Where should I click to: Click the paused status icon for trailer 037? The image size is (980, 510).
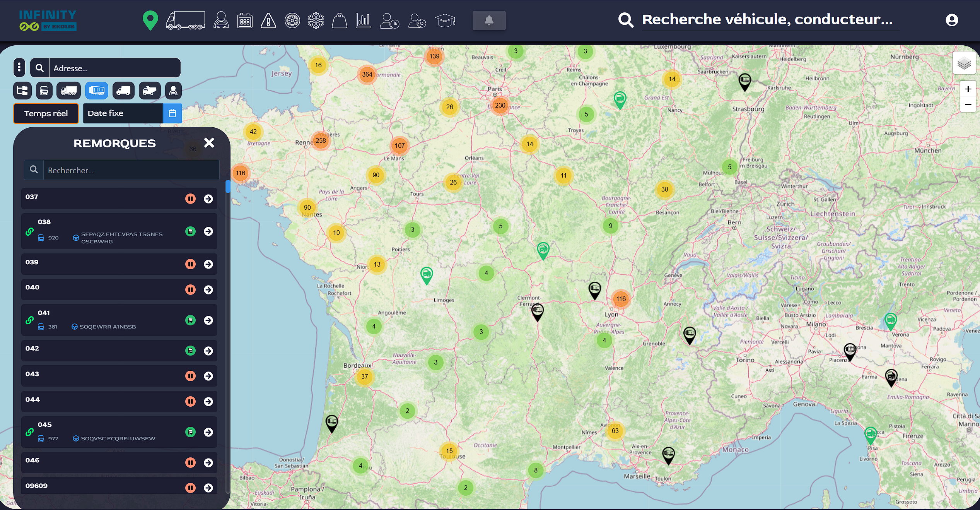[190, 199]
